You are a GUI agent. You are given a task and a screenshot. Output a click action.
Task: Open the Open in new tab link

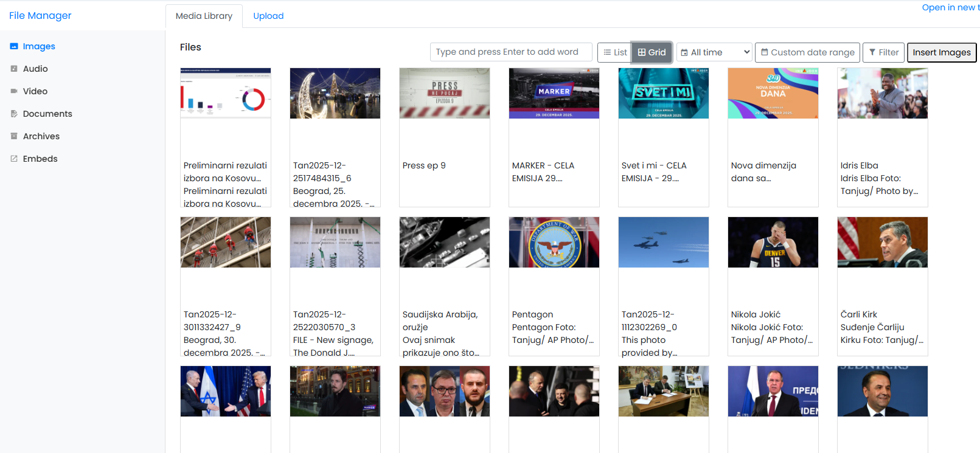951,7
